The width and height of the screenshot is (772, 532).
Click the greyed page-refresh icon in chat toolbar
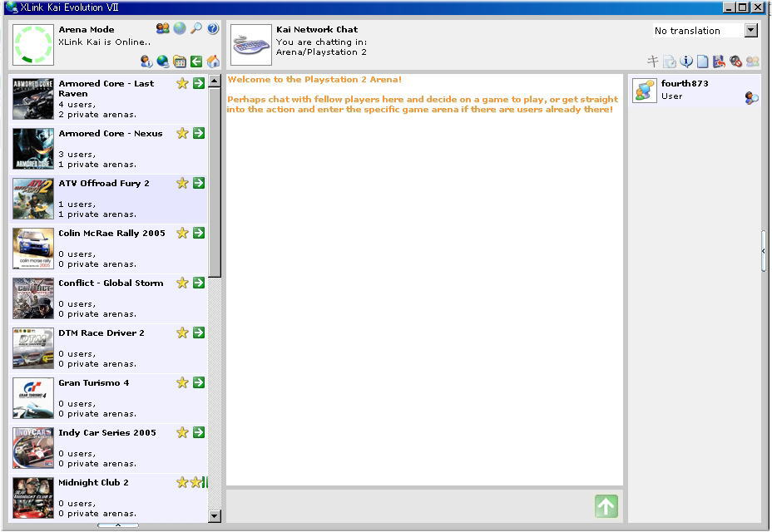[x=669, y=62]
